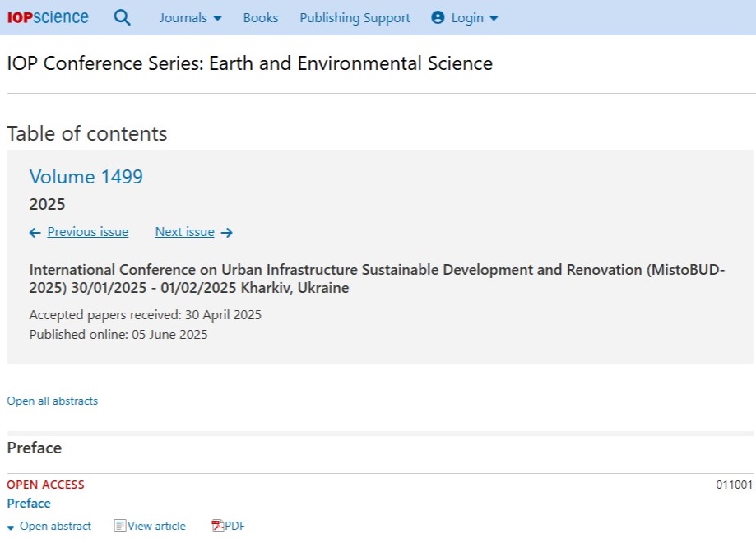Go to the Previous issue link
Image resolution: width=756 pixels, height=543 pixels.
88,232
